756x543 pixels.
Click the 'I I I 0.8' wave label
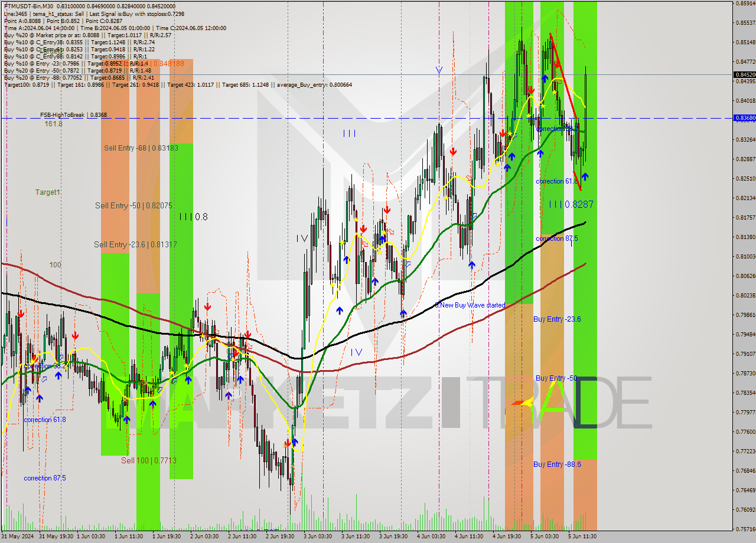click(x=194, y=217)
